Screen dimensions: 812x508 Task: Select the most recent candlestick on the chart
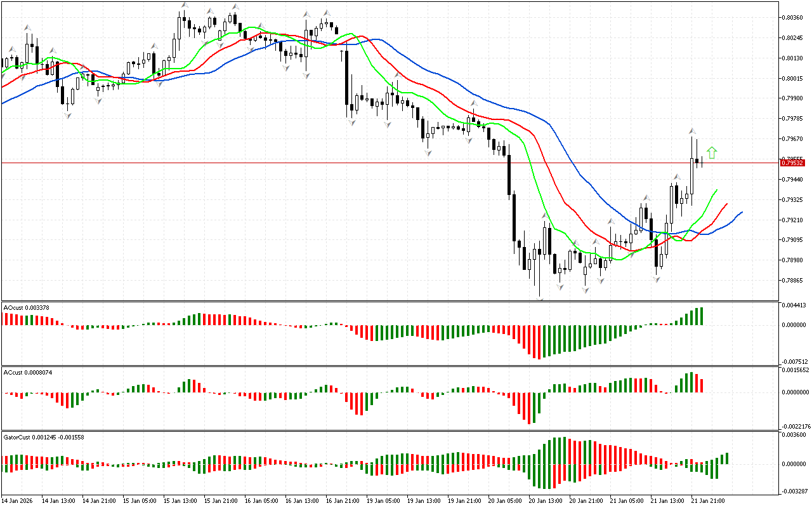point(702,162)
